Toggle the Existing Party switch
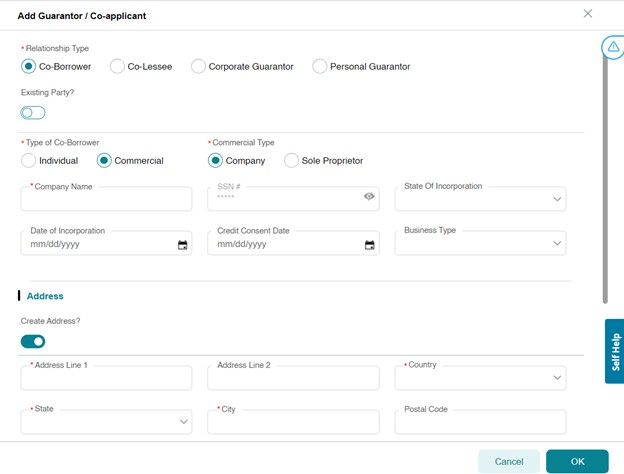The height and width of the screenshot is (474, 624). 33,112
